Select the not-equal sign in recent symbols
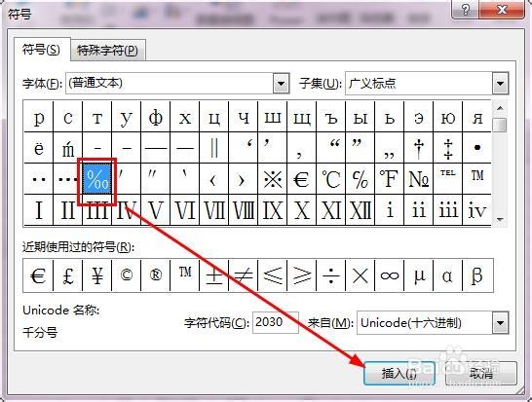Screen dimensions: 532x402 pos(244,275)
